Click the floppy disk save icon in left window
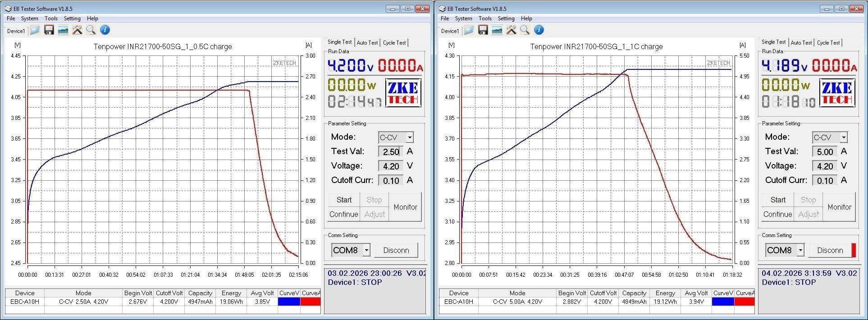Viewport: 868px width, 320px height. pos(49,30)
